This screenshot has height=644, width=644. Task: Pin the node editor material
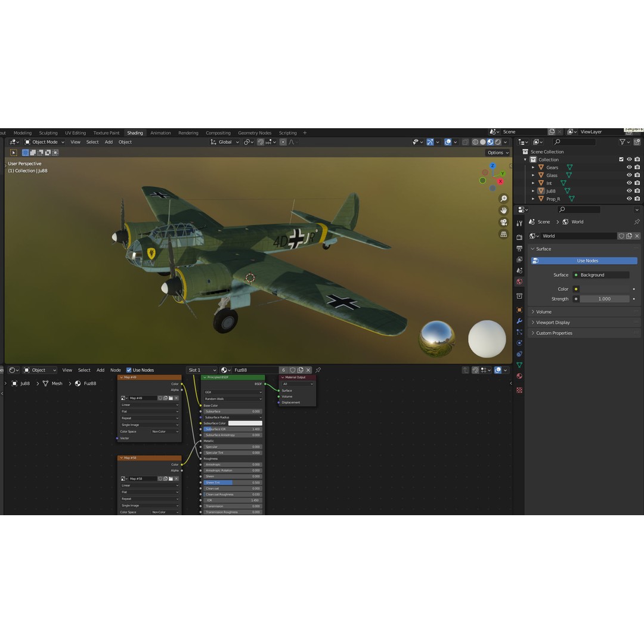318,370
